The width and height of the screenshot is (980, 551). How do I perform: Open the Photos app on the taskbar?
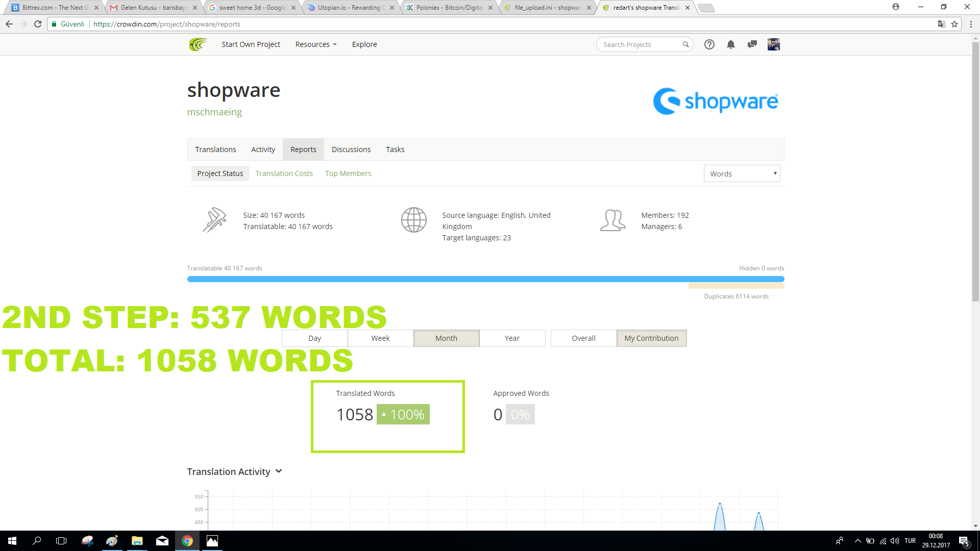coord(212,541)
